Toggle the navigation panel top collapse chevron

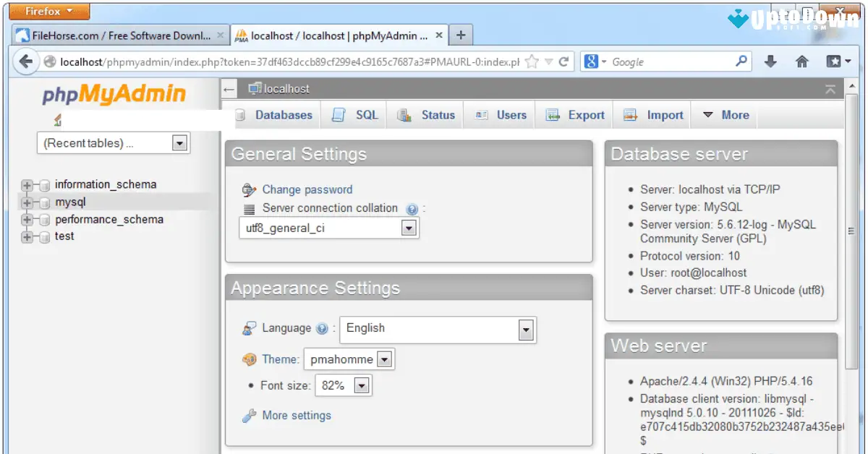pos(830,88)
